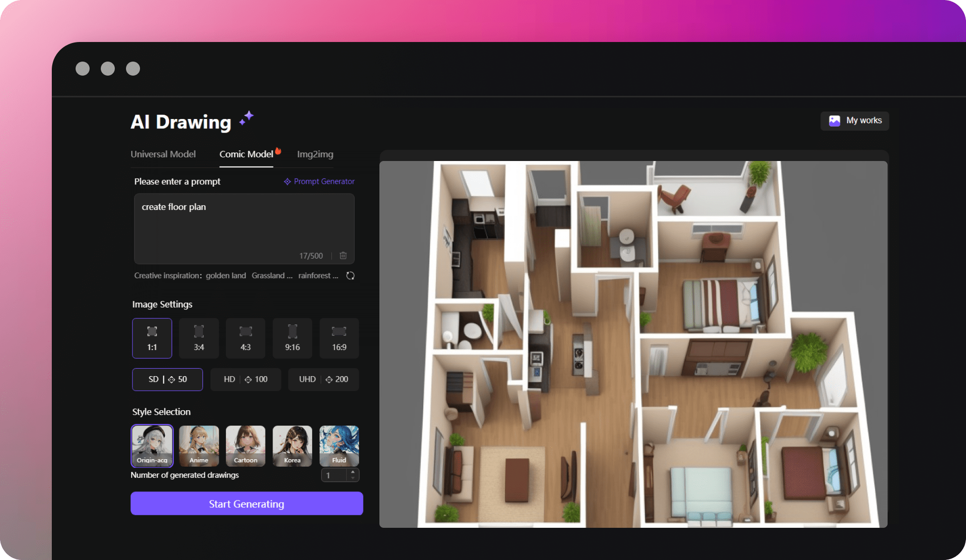966x560 pixels.
Task: Select the 1:1 aspect ratio
Action: click(x=152, y=338)
